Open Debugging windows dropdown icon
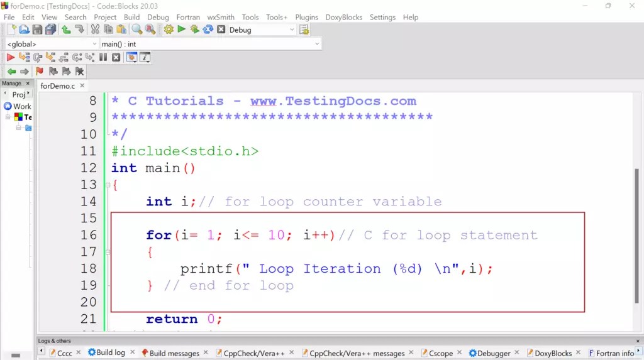The image size is (644, 360). click(x=132, y=57)
